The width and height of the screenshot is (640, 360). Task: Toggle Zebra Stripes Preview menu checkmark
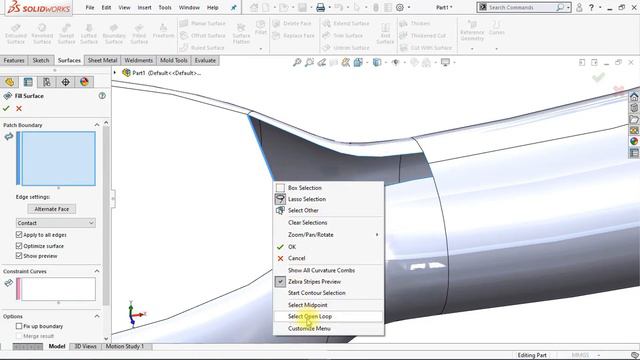(x=280, y=282)
